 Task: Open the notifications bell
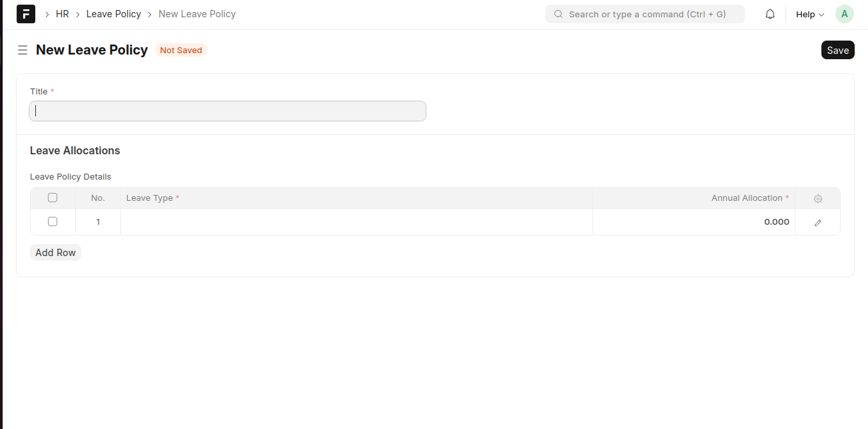[x=770, y=14]
